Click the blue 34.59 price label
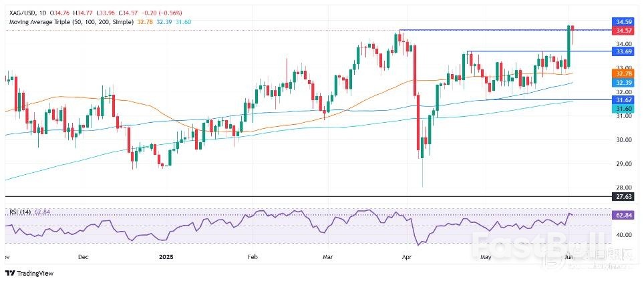The width and height of the screenshot is (644, 283). [x=625, y=22]
